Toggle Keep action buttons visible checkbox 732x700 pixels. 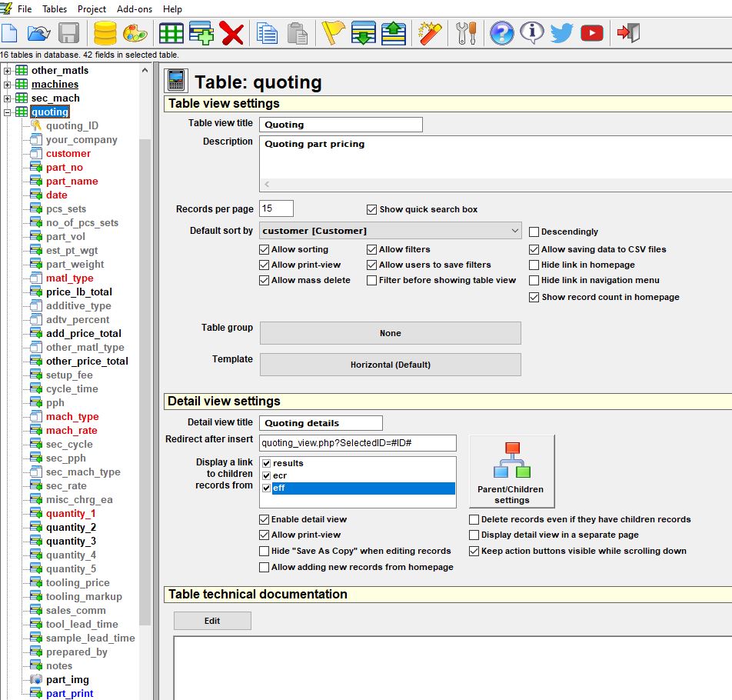[x=474, y=551]
